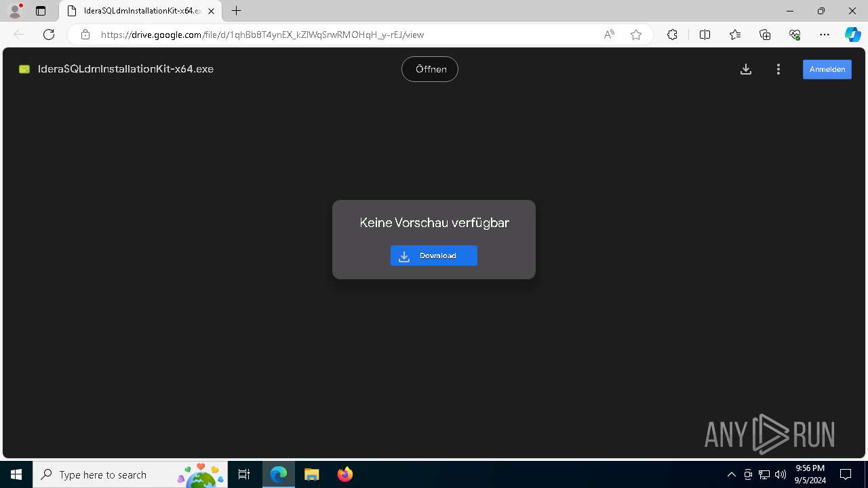View site information lock icon
This screenshot has width=868, height=488.
pos(85,35)
